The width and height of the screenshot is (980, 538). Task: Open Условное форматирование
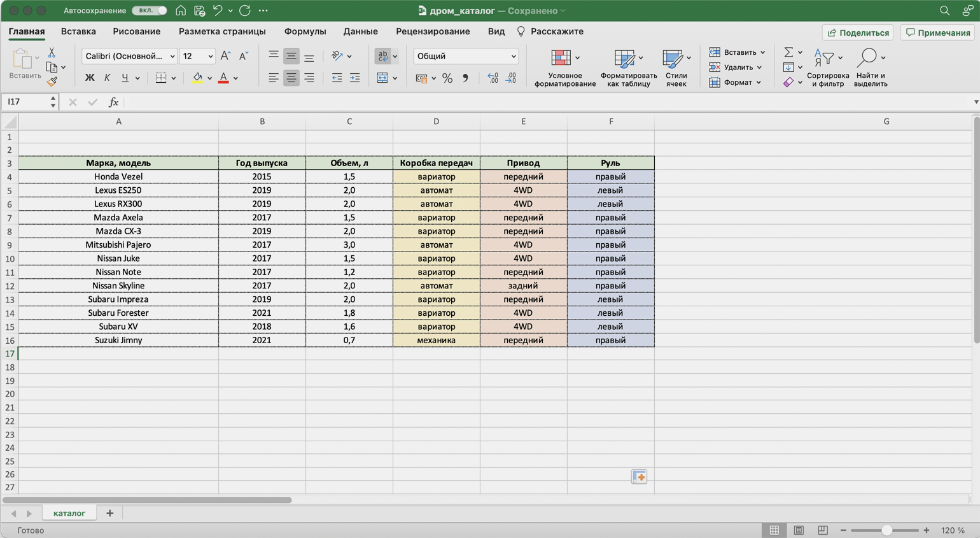pyautogui.click(x=565, y=67)
